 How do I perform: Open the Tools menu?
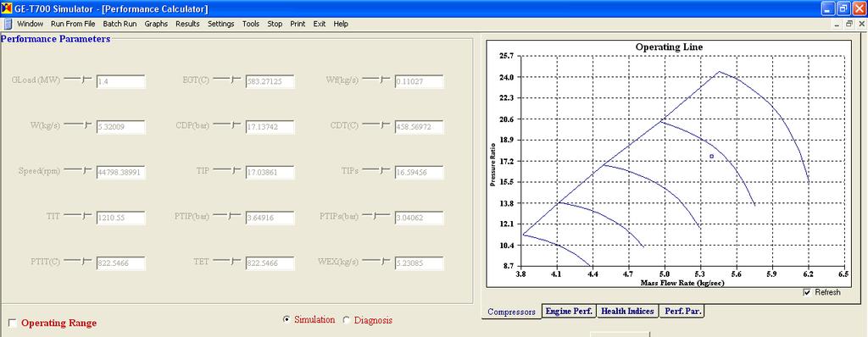[251, 24]
